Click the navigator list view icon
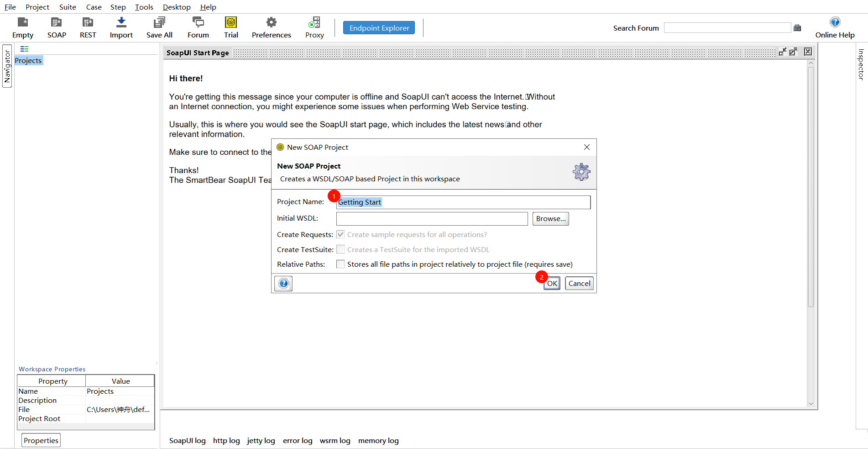Image resolution: width=868 pixels, height=449 pixels. pyautogui.click(x=24, y=49)
